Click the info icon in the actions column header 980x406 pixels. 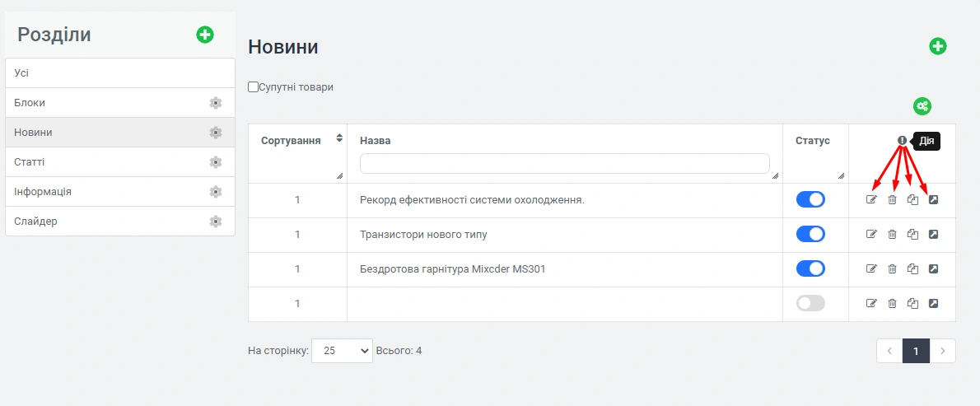[902, 141]
